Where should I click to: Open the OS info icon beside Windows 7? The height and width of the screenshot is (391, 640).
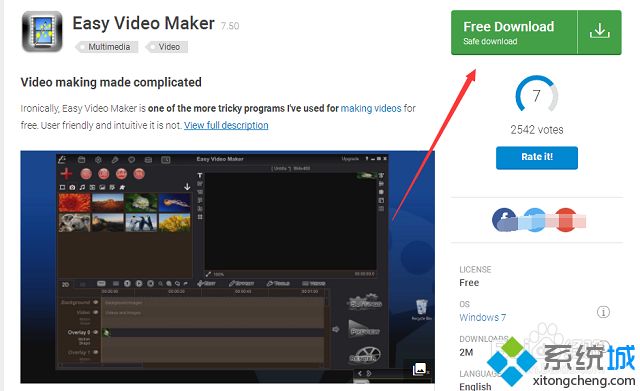[603, 312]
